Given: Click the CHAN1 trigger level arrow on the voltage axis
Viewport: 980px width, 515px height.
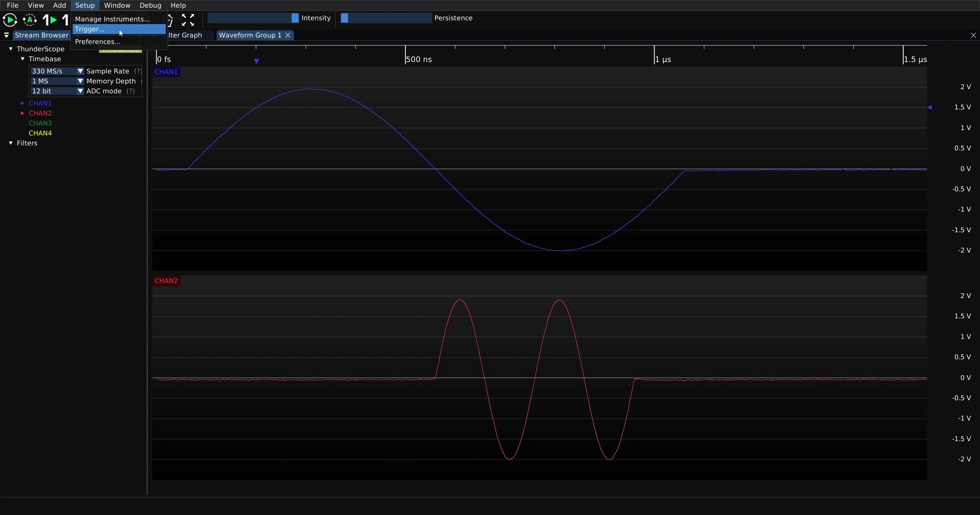Looking at the screenshot, I should tap(930, 108).
